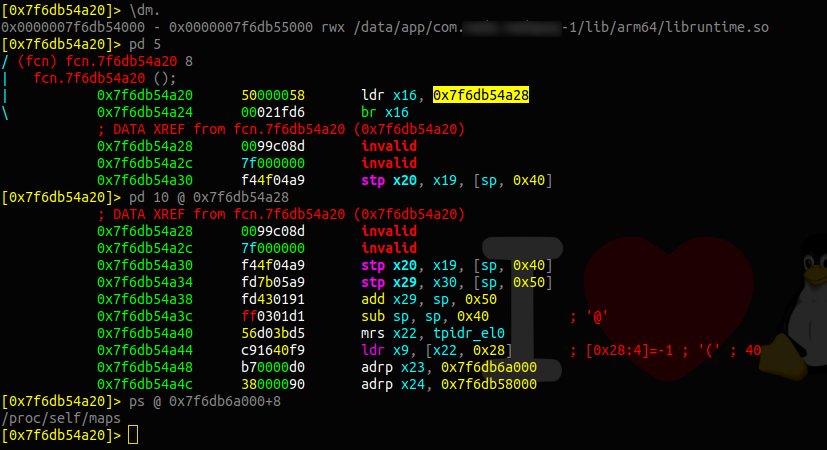
Task: Click the 'adrp x24, 0x7f6db58000' instruction
Action: [449, 384]
